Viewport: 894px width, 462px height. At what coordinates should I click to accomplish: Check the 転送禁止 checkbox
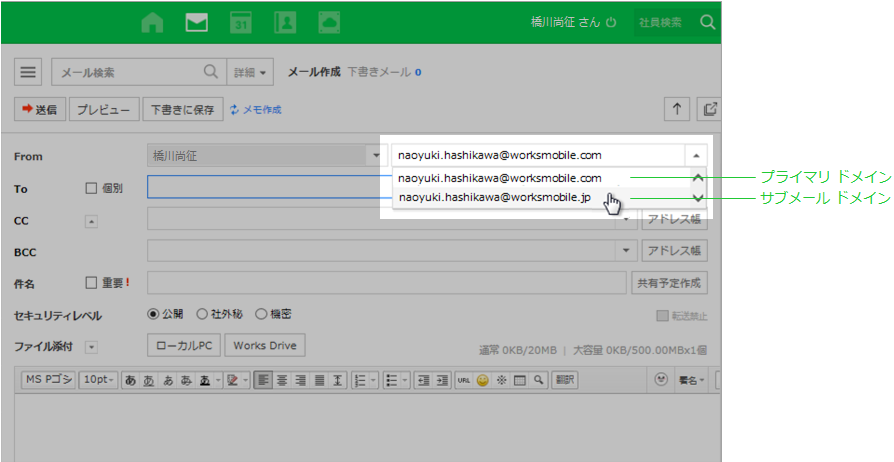coord(662,315)
